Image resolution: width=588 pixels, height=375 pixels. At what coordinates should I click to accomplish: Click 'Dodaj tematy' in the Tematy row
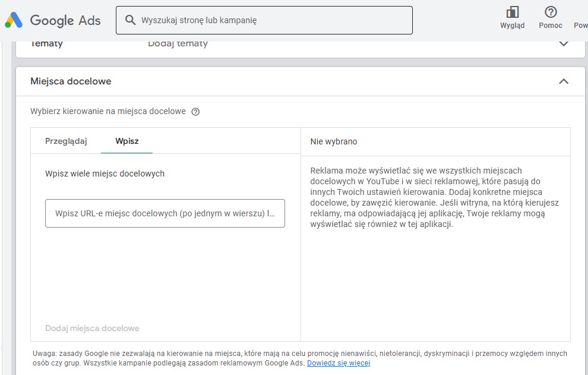coord(178,43)
